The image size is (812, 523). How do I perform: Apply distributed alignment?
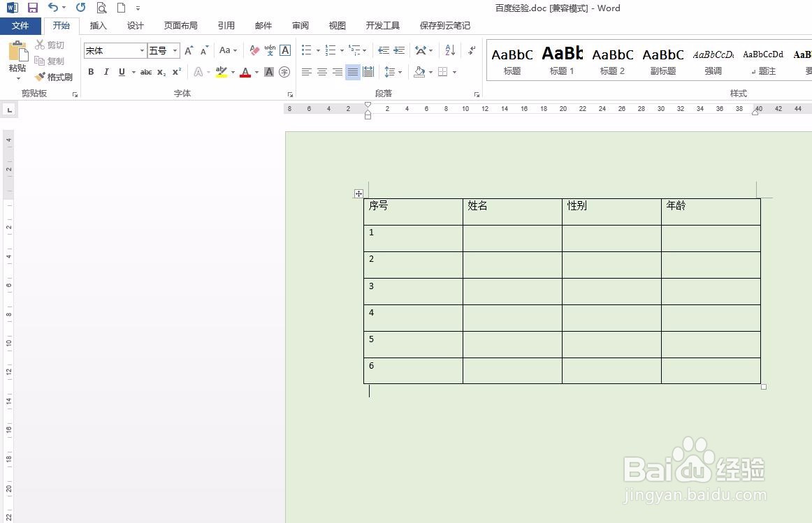pos(368,72)
